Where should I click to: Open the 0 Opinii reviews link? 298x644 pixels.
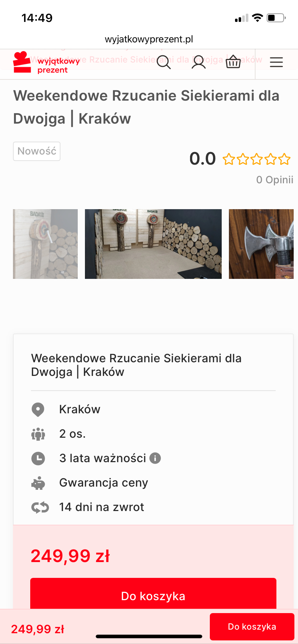pos(275,180)
